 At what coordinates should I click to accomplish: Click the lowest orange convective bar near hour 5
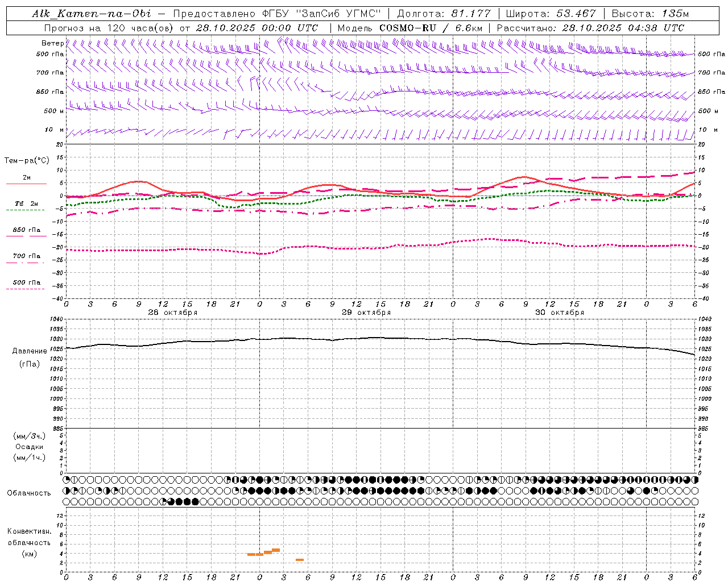tap(300, 560)
